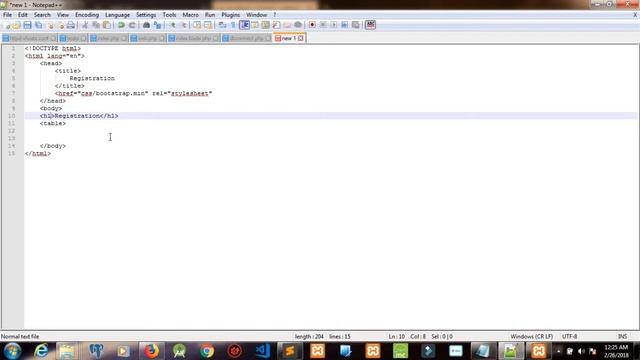
Task: Click the Playback macro icon
Action: point(333,25)
